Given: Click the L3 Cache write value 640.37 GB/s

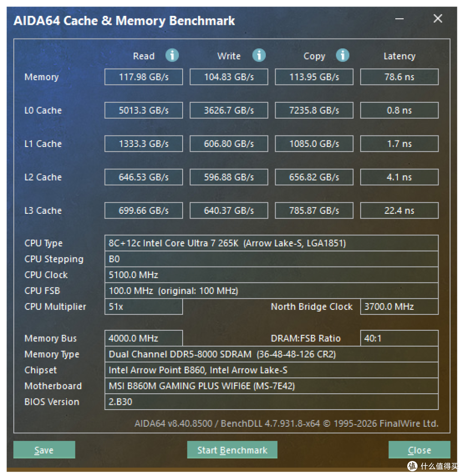Looking at the screenshot, I should coord(229,210).
